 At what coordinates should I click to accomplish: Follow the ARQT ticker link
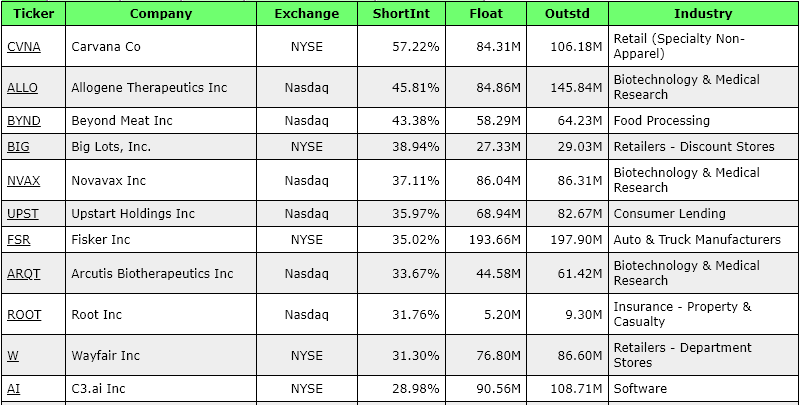(x=24, y=274)
